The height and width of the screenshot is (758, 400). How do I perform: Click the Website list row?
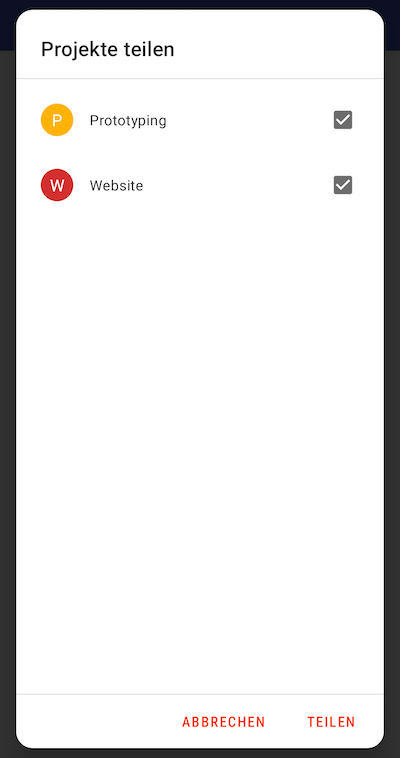[200, 185]
